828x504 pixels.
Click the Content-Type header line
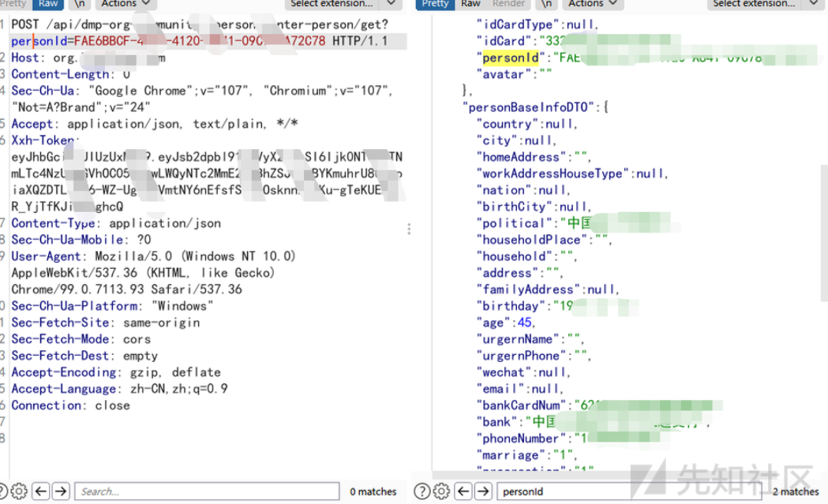coord(116,223)
